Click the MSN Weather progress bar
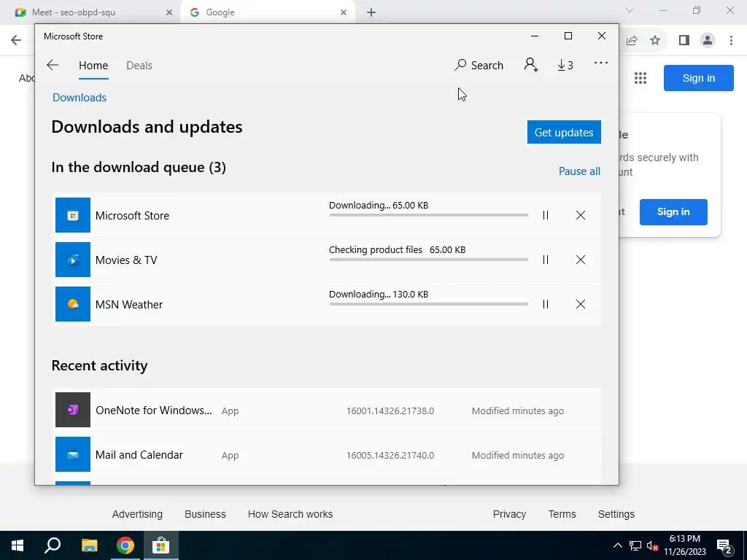 click(429, 304)
